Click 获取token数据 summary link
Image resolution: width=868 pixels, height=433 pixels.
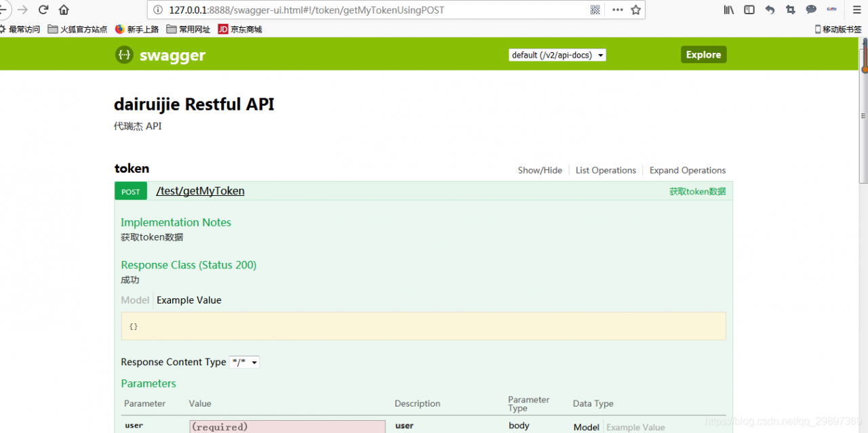click(697, 192)
